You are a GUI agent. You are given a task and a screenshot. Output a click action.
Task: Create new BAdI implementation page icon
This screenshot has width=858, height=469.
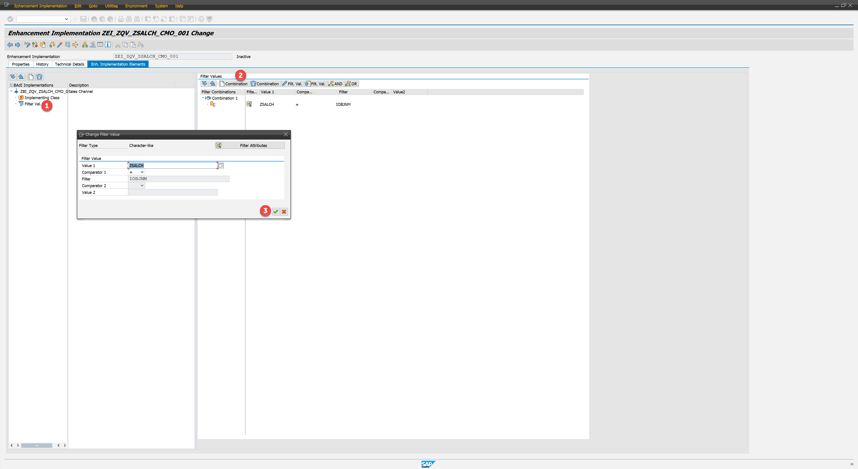[x=31, y=77]
